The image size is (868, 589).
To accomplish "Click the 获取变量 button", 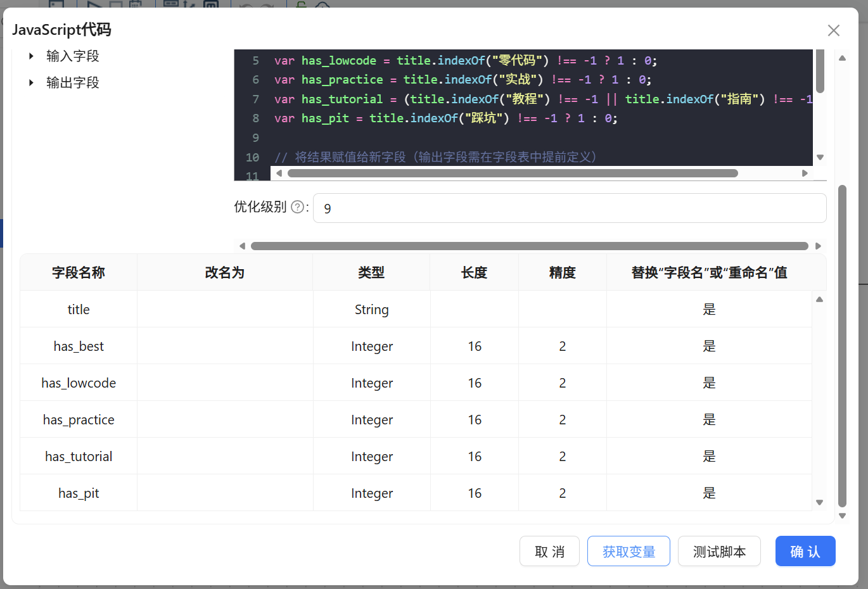I will tap(629, 552).
